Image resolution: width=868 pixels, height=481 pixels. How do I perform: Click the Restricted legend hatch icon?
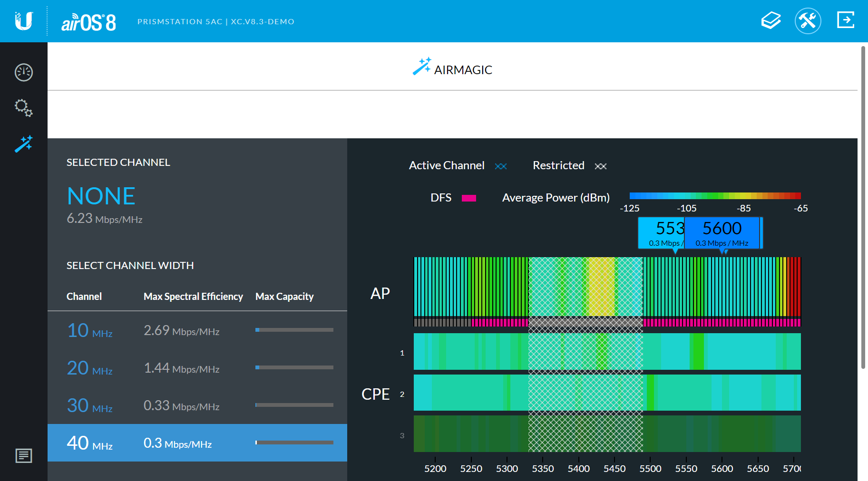pyautogui.click(x=601, y=166)
